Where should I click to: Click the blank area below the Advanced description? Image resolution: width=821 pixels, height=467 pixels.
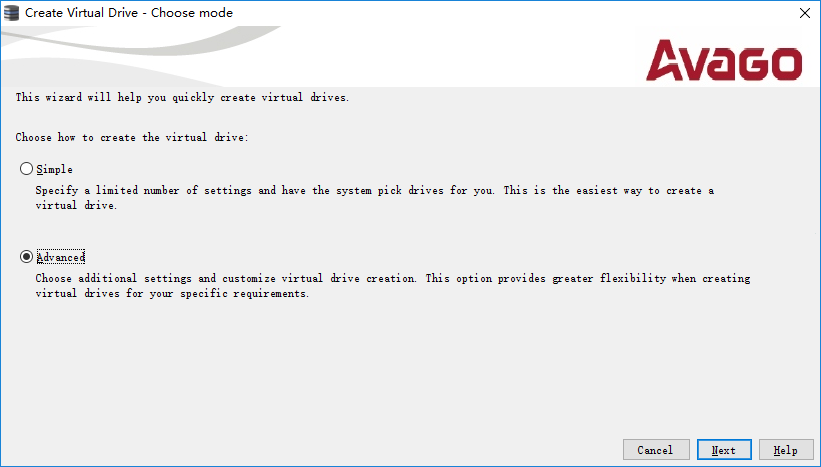coord(400,370)
